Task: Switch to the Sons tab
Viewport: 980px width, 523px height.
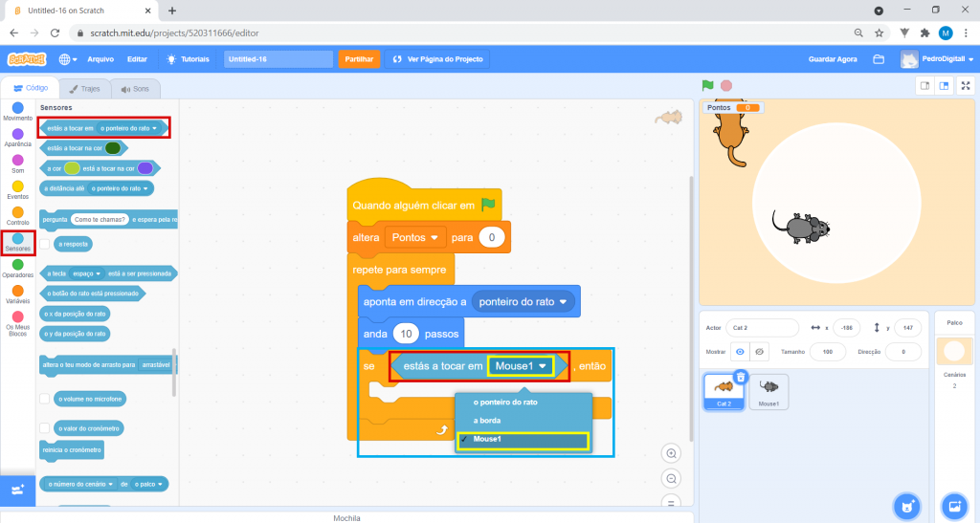Action: 135,89
